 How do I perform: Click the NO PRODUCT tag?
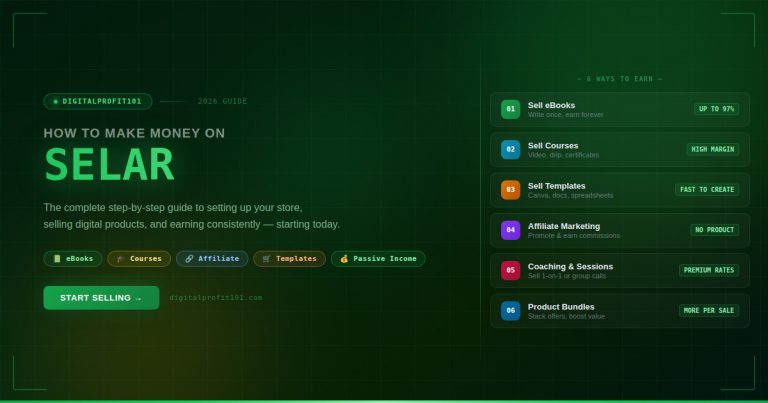pos(715,230)
